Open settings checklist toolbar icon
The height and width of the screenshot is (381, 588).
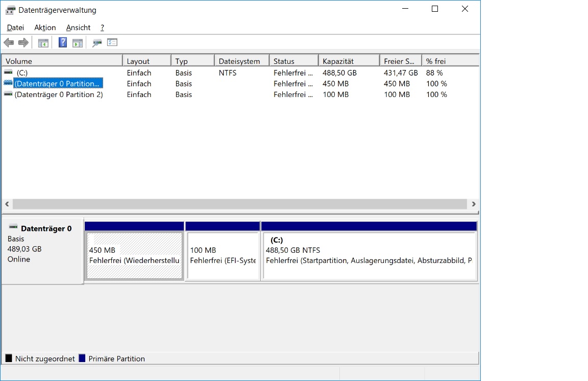point(112,42)
